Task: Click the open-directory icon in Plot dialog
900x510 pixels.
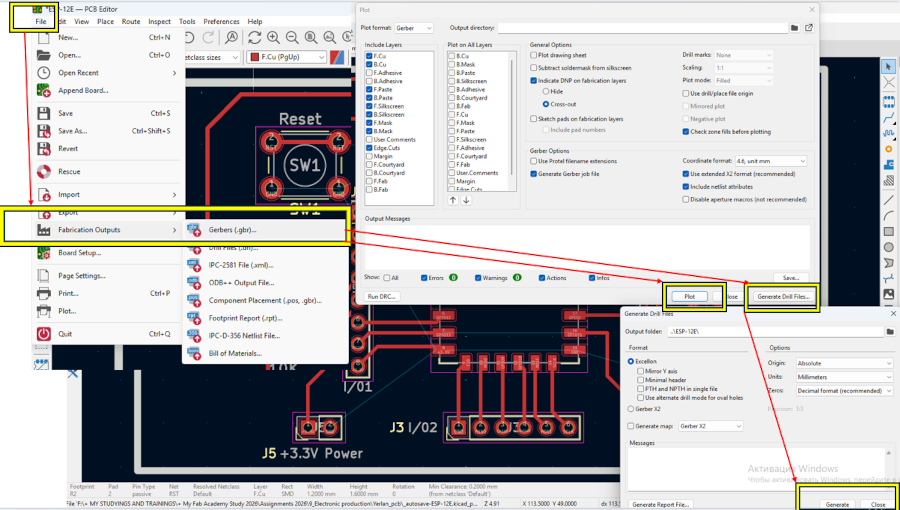Action: (808, 28)
